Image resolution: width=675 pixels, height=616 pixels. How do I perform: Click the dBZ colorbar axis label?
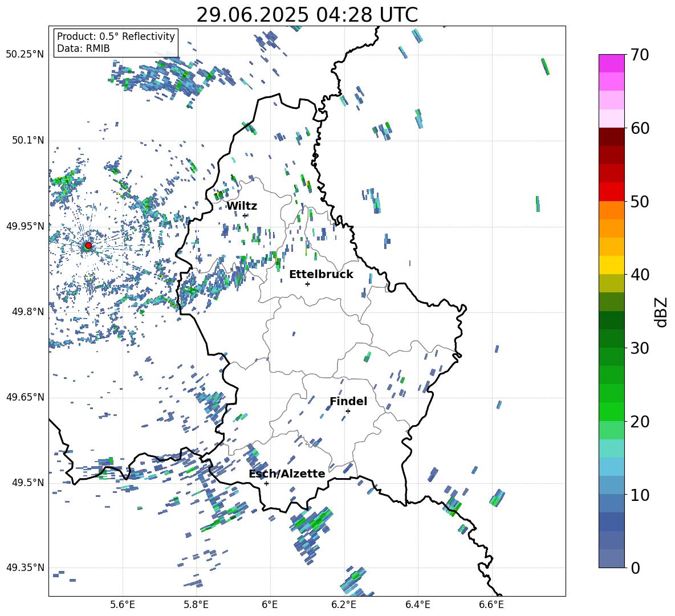pyautogui.click(x=662, y=312)
